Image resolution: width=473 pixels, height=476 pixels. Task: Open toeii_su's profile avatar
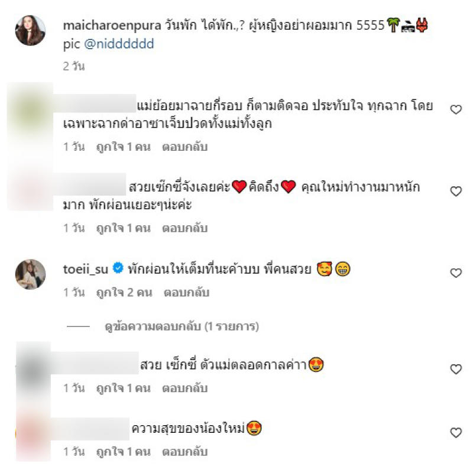[x=30, y=274]
